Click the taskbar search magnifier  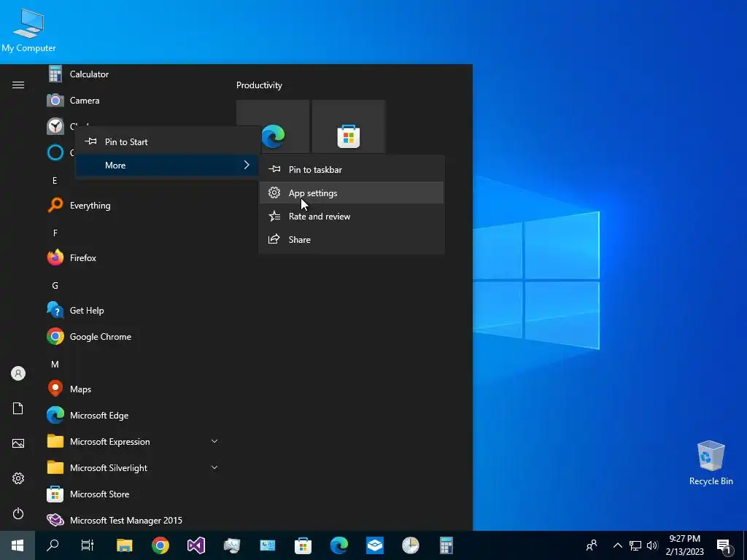53,545
